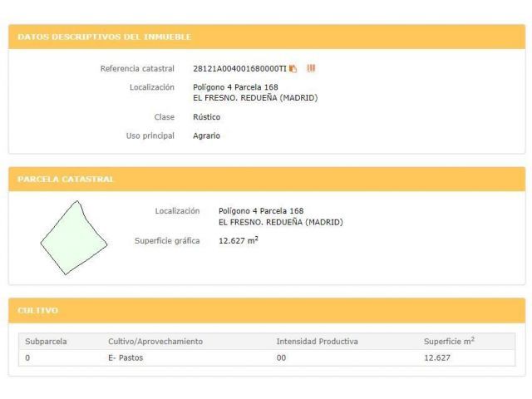Viewport: 532px width, 399px height.
Task: Select the 'E- Pastos' crop cell
Action: [x=126, y=358]
